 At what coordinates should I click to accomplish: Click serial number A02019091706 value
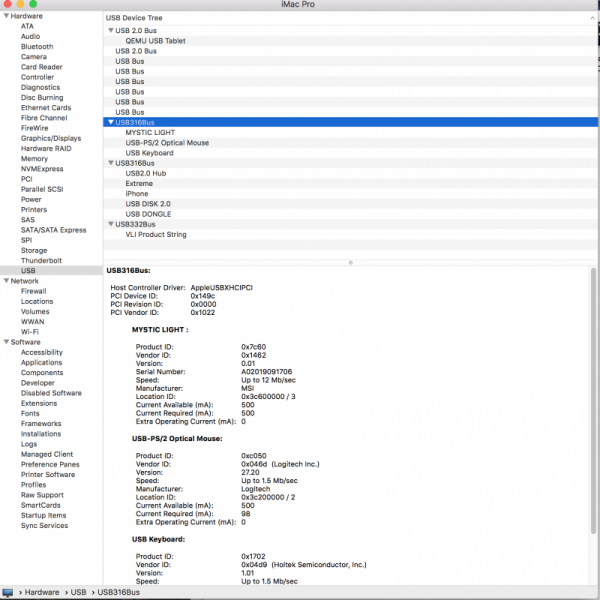[x=266, y=372]
